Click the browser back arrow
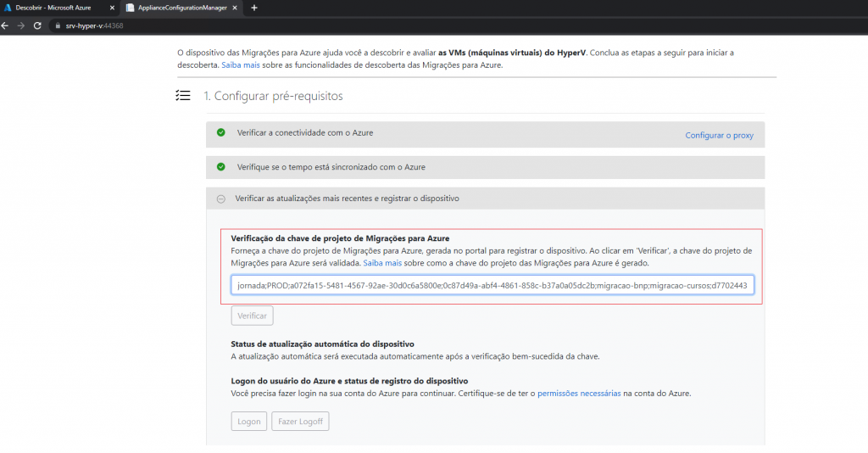Screen dimensions: 868x453 tap(8, 25)
